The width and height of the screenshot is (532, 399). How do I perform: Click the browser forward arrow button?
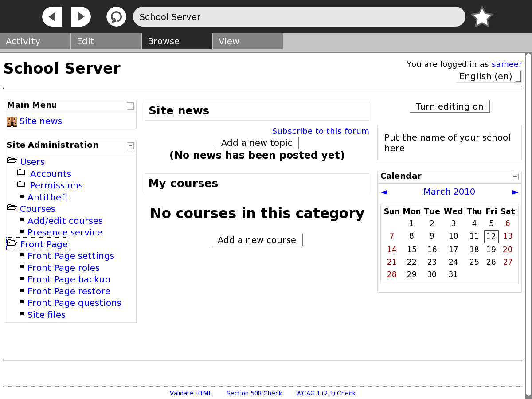tap(81, 17)
